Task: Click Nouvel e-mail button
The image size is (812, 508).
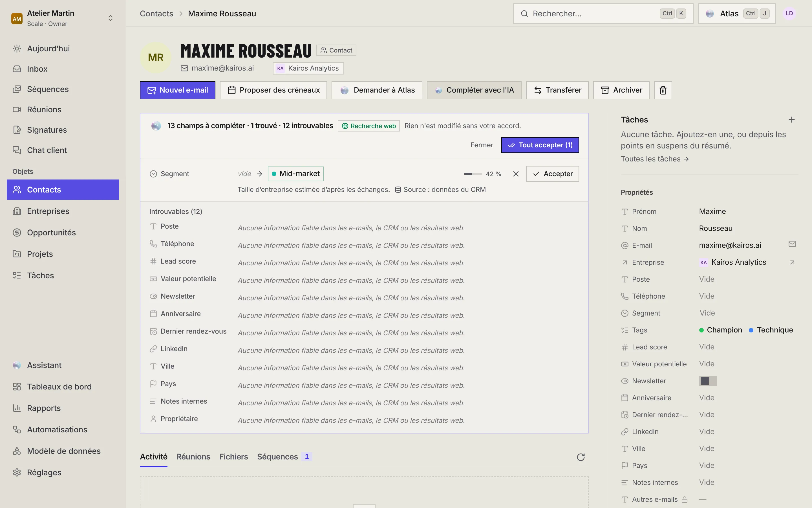Action: tap(178, 90)
